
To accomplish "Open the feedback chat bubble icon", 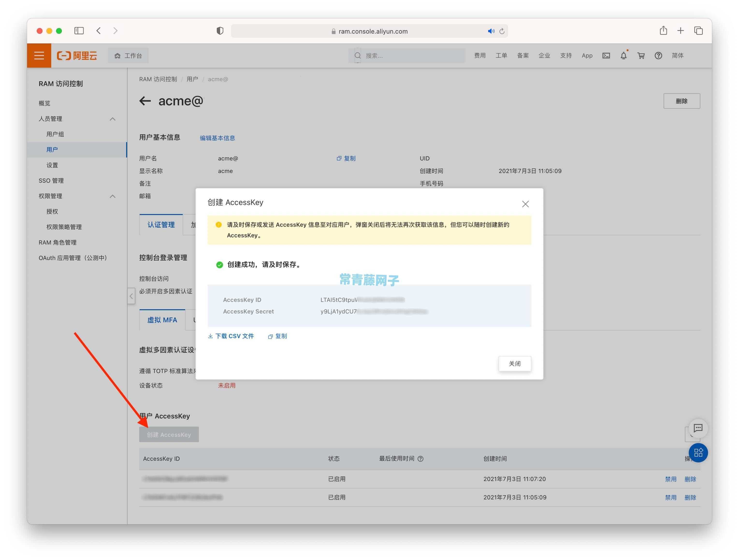I will (x=698, y=428).
